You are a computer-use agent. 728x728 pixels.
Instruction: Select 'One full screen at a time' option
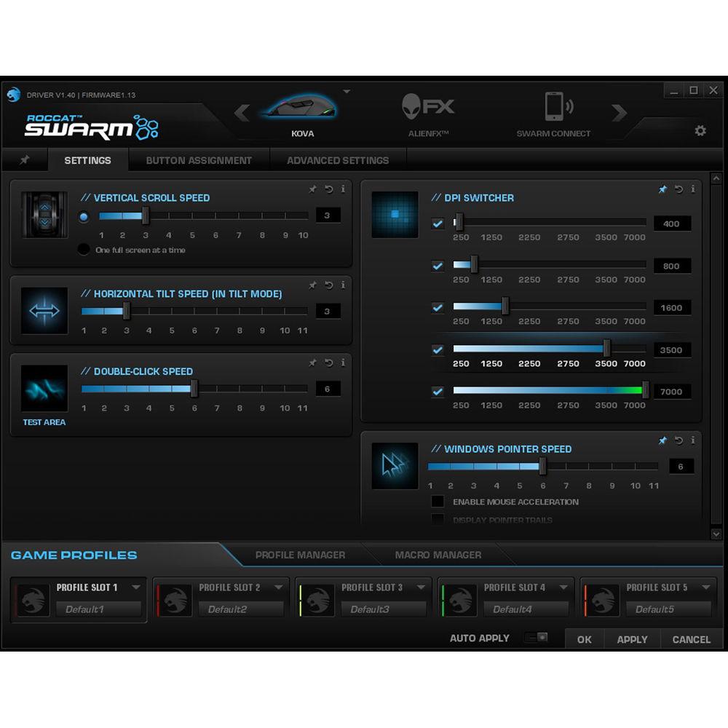(x=84, y=250)
